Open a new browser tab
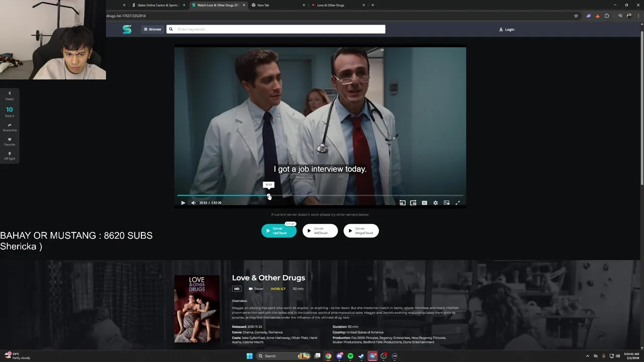 click(x=372, y=5)
